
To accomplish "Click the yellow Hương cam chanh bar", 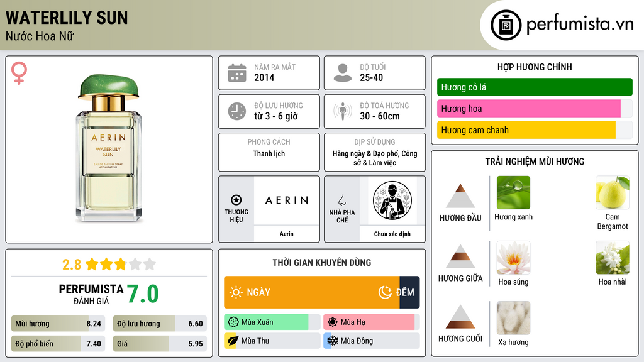I will tap(526, 130).
